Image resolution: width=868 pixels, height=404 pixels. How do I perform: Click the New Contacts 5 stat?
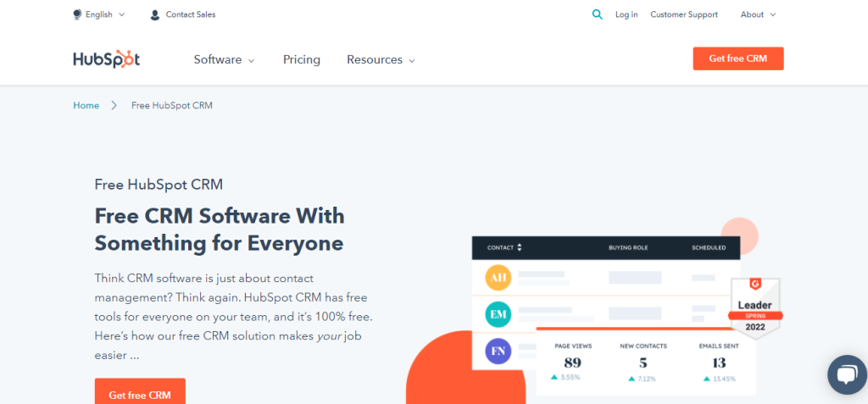(643, 362)
